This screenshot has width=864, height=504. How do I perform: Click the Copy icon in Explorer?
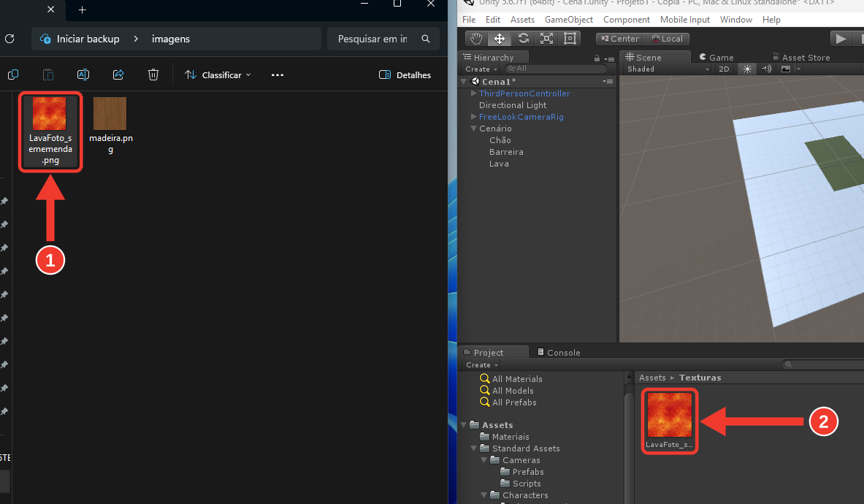[x=13, y=75]
